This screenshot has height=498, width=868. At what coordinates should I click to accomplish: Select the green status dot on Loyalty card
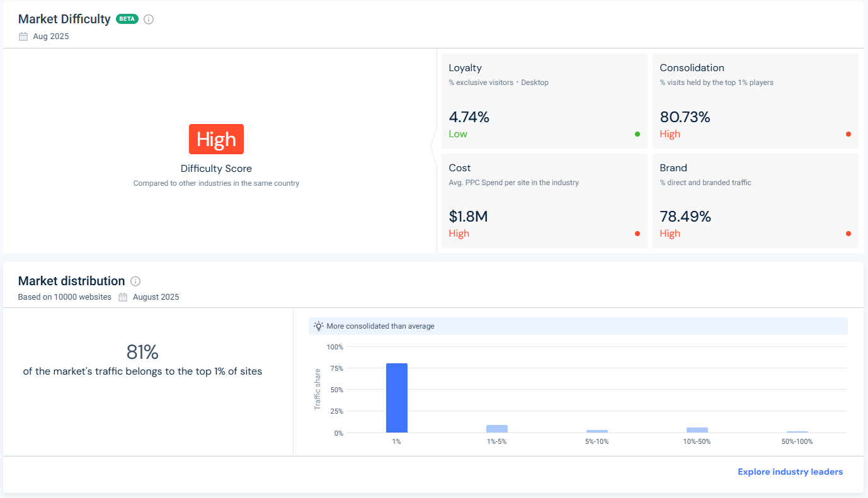pos(637,134)
